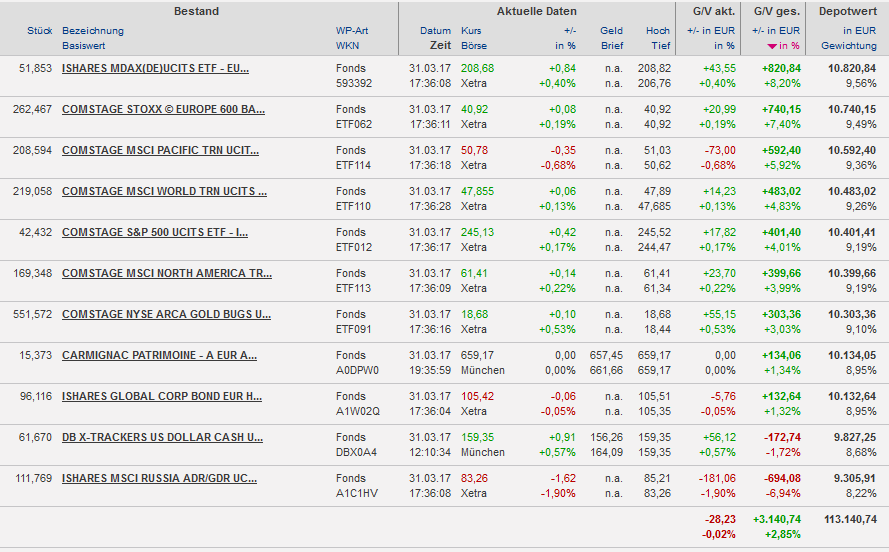Open the COMSTAGE STOXX EUROPE 600 fund link
The width and height of the screenshot is (889, 552).
[x=163, y=109]
